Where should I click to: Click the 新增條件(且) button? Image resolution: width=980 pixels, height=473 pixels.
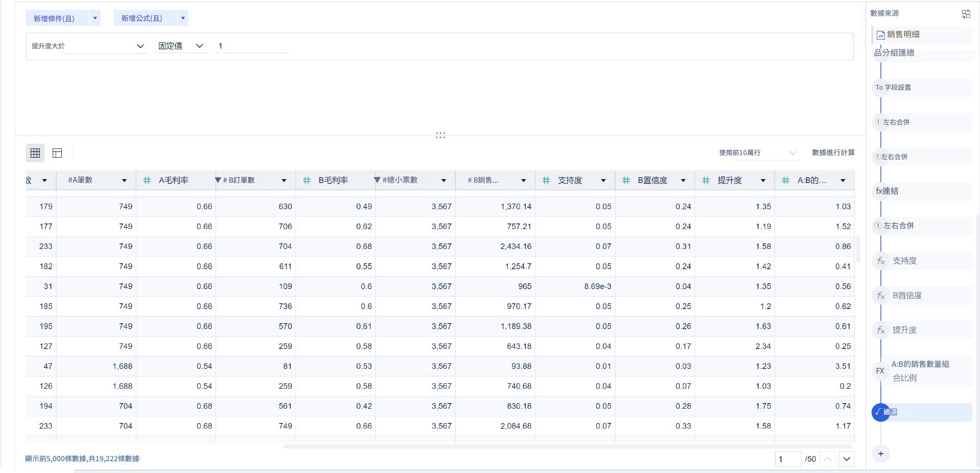pyautogui.click(x=57, y=18)
